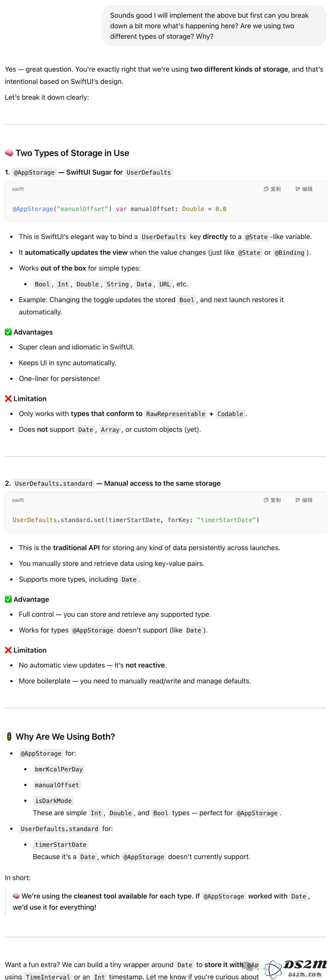
Task: Copy the UserDefaults.standard.set code block
Action: point(272,500)
